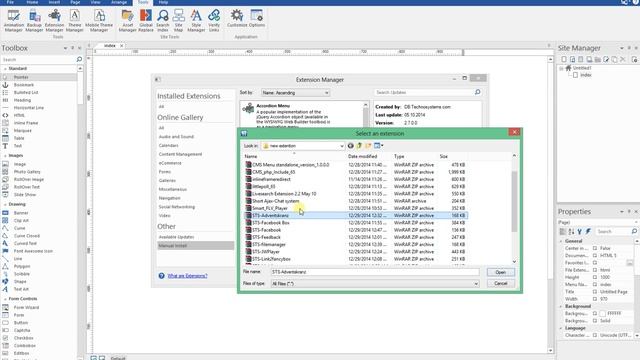Open the What are Extensions link

187,276
